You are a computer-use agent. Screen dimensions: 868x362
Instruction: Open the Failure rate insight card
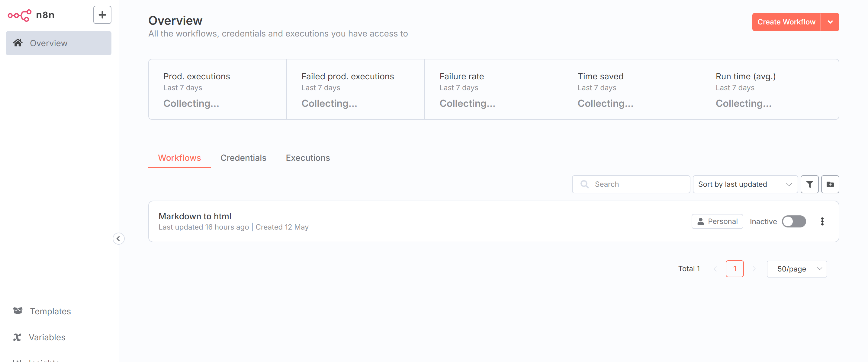(x=493, y=90)
